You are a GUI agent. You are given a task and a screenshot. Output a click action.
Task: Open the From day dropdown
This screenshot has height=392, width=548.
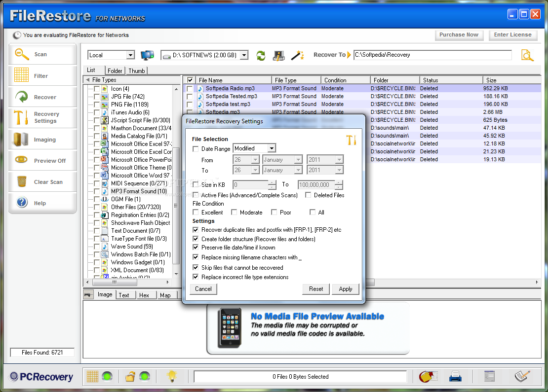[255, 160]
